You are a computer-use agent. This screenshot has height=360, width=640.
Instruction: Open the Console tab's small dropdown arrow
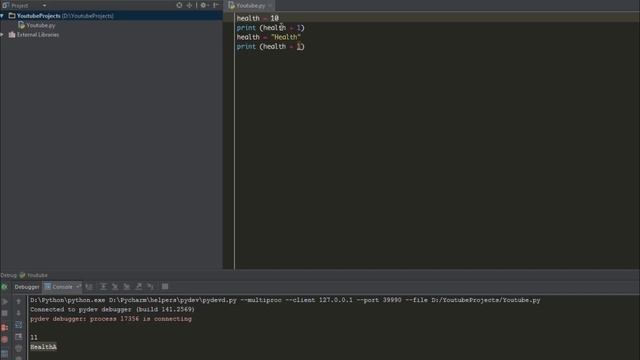78,287
